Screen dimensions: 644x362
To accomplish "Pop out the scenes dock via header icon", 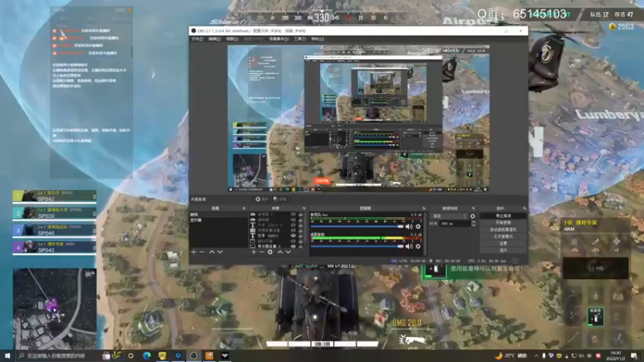I will (x=244, y=208).
